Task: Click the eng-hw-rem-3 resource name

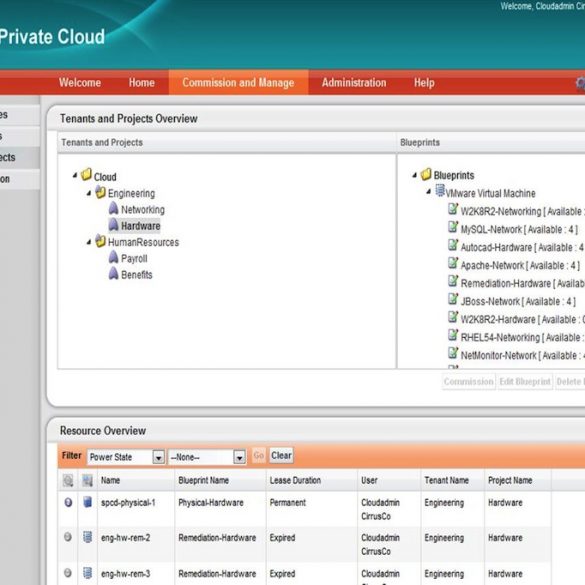Action: 125,574
